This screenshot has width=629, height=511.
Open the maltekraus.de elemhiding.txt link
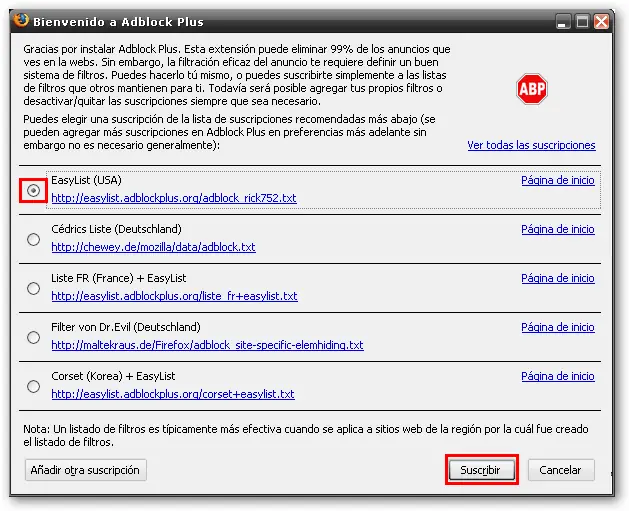coord(207,345)
